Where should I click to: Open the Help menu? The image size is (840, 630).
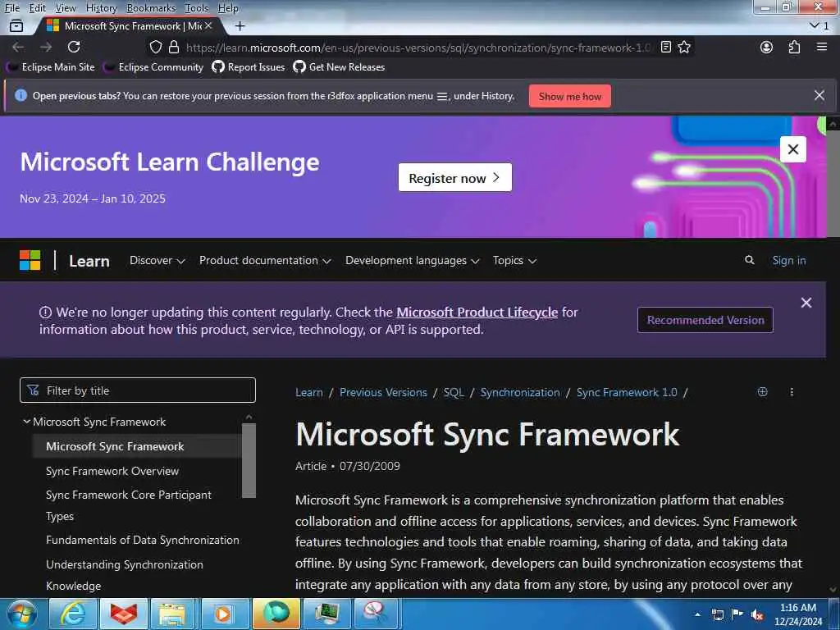point(228,8)
